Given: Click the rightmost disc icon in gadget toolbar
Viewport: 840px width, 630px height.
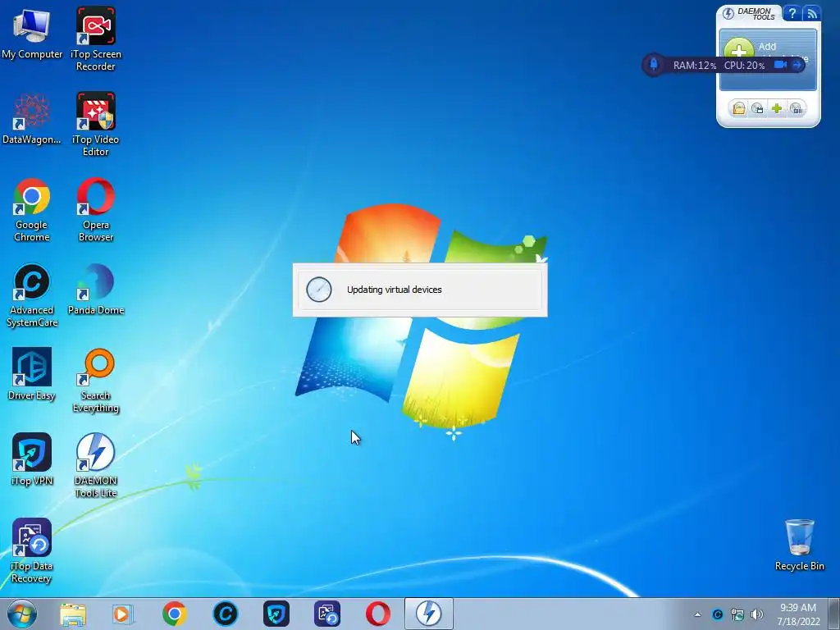Looking at the screenshot, I should (797, 109).
